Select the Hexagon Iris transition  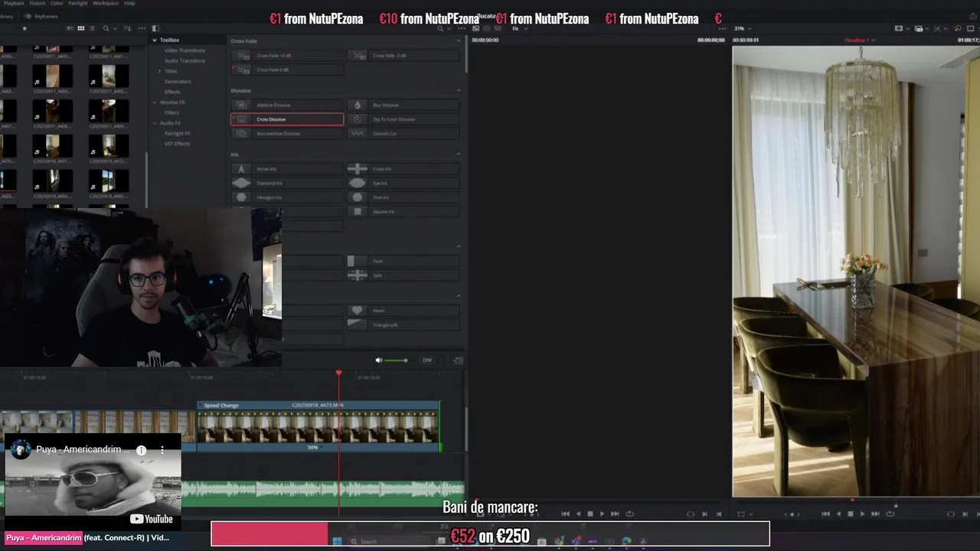pos(287,197)
